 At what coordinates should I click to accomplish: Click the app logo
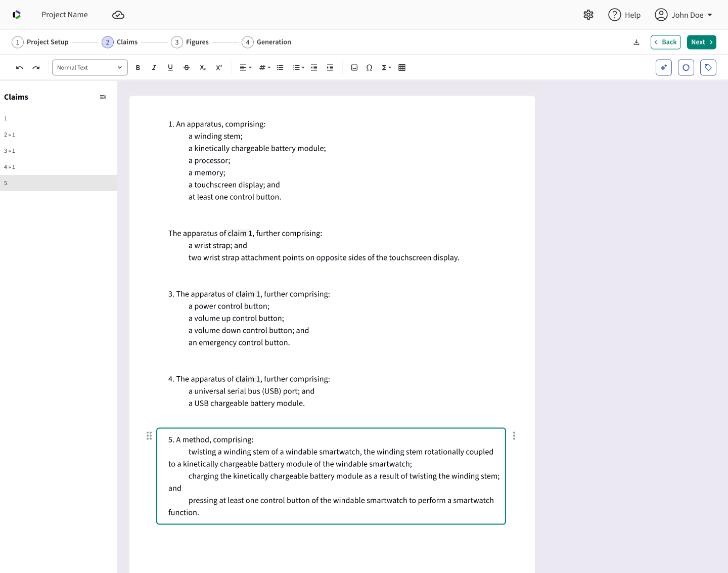pos(17,15)
